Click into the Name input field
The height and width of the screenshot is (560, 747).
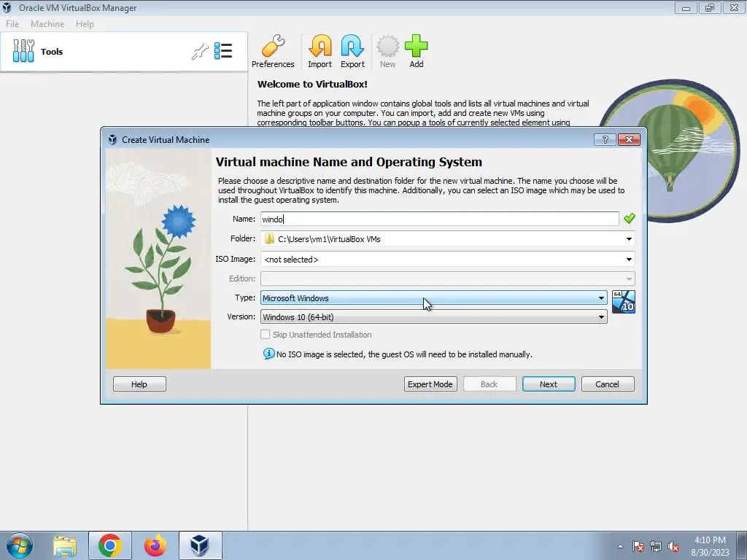click(x=439, y=219)
